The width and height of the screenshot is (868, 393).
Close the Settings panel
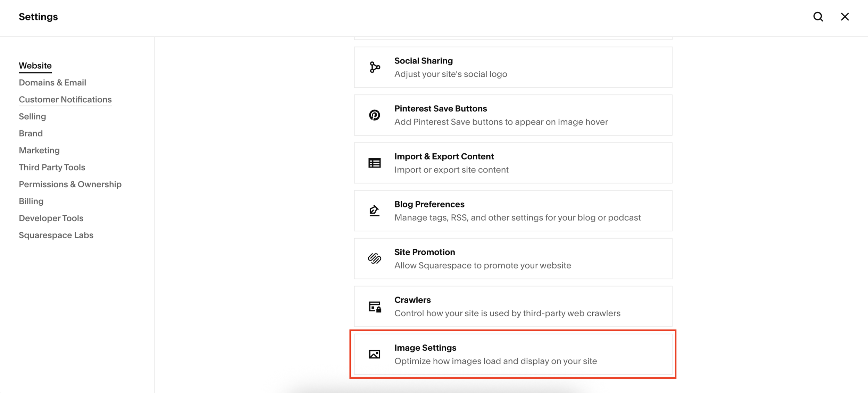tap(845, 17)
